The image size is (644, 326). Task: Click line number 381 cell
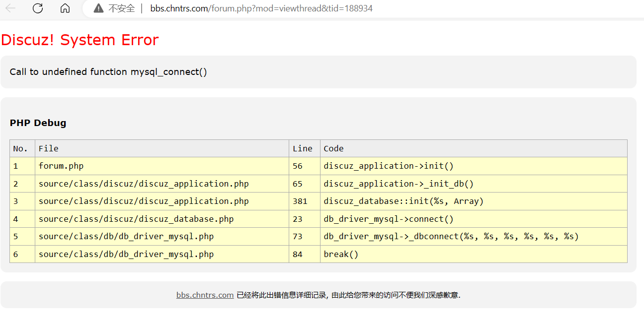tap(300, 201)
